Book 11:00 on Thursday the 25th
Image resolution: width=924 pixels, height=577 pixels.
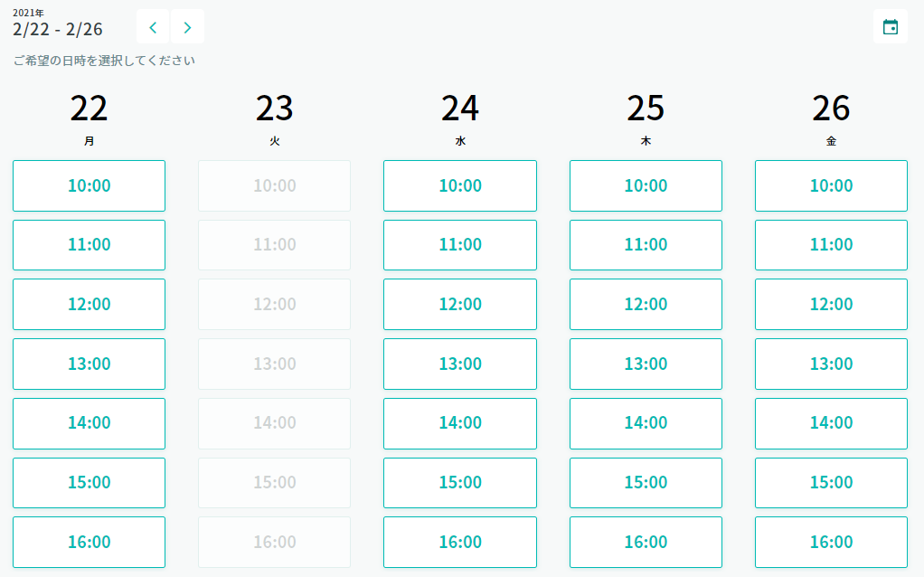click(x=646, y=244)
